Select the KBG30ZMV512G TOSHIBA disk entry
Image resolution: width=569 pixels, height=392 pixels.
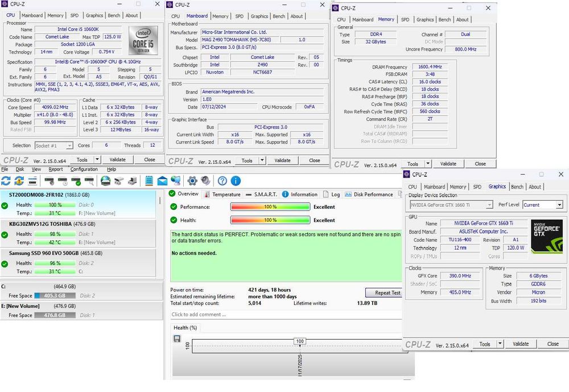point(78,233)
